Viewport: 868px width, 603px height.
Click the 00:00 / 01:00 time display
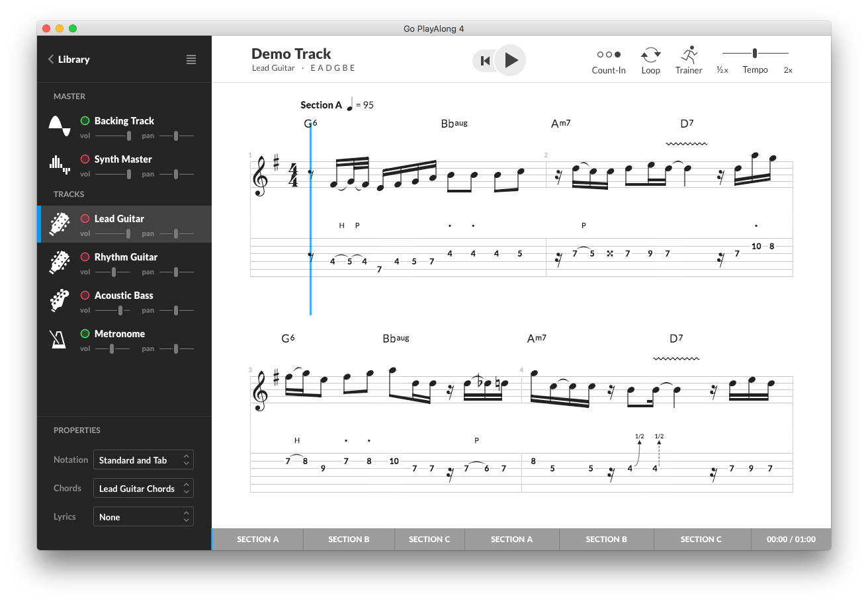pos(791,540)
